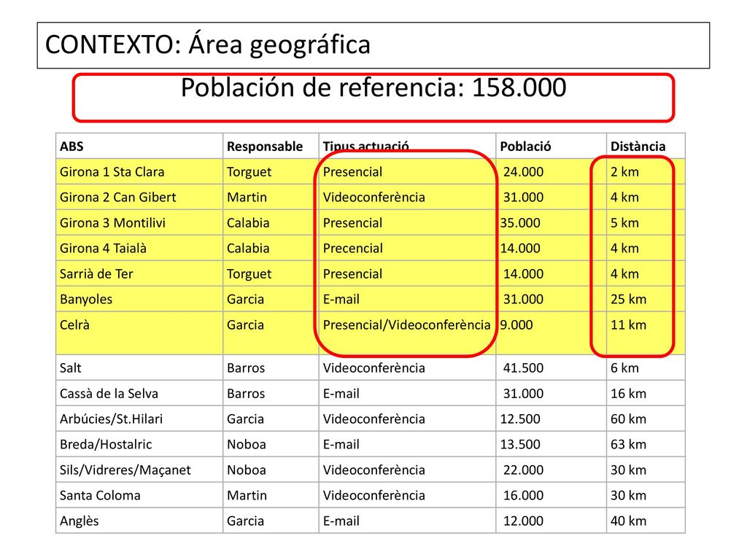Viewport: 747px width, 560px height.
Task: Click the "Cassà de la Selva" cell
Action: coord(109,393)
